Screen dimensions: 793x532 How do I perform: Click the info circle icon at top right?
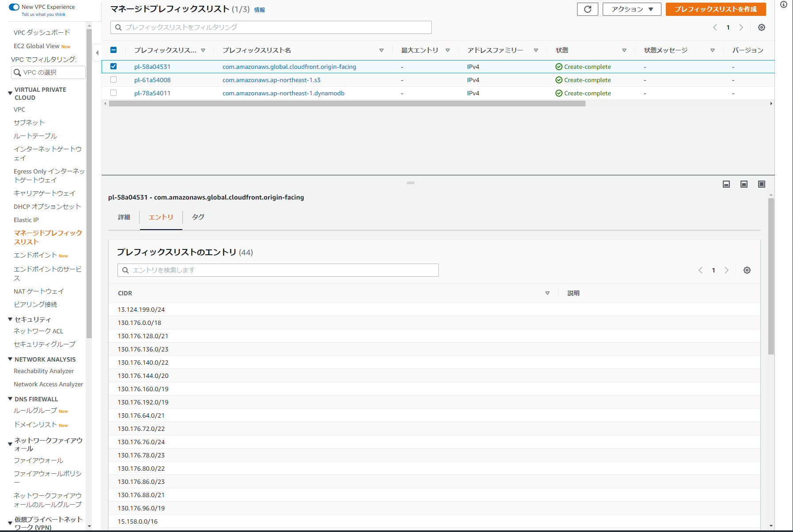coord(784,4)
